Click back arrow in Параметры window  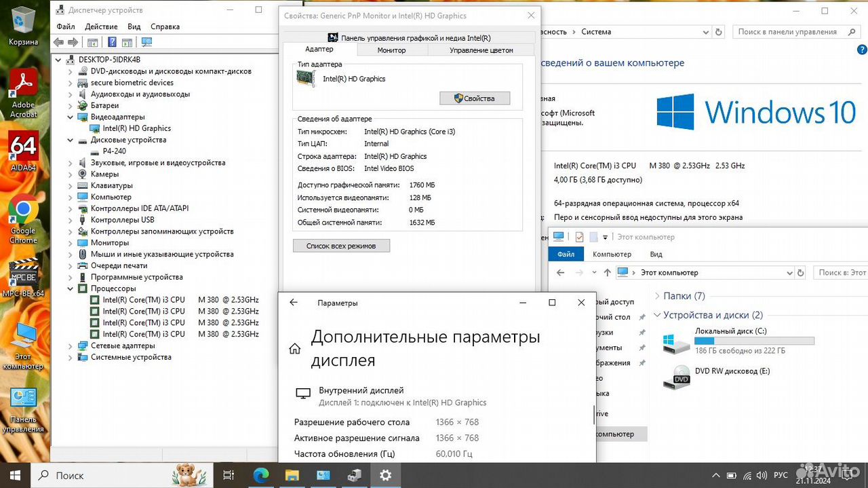click(x=294, y=303)
